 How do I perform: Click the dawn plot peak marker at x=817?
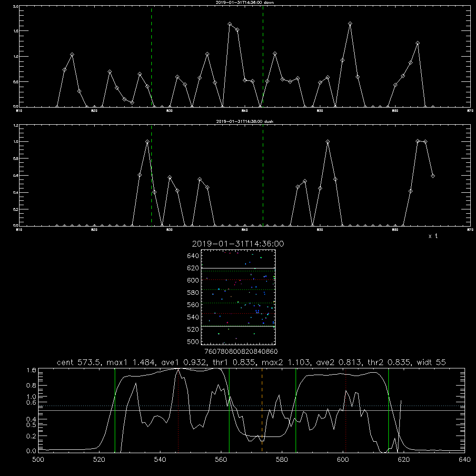(72, 55)
